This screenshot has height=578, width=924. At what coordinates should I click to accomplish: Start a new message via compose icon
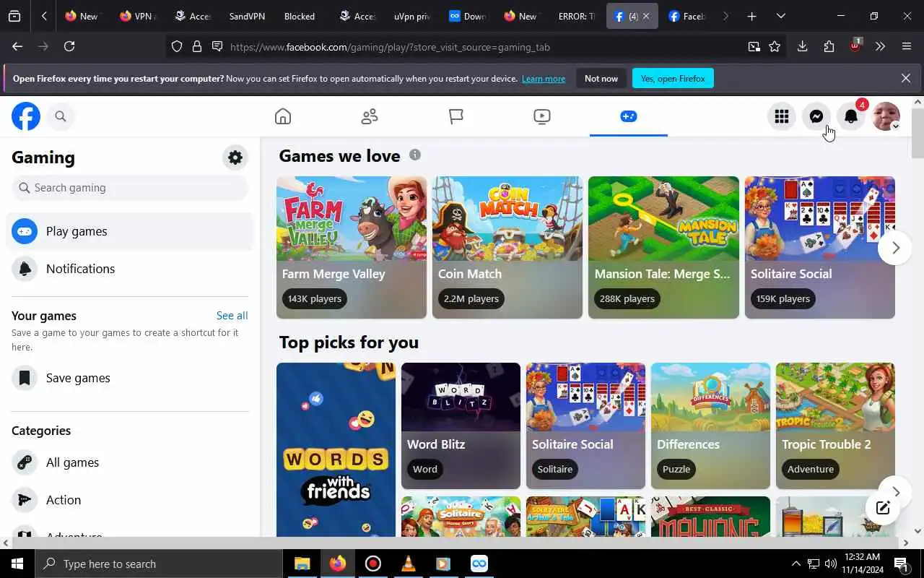[882, 507]
